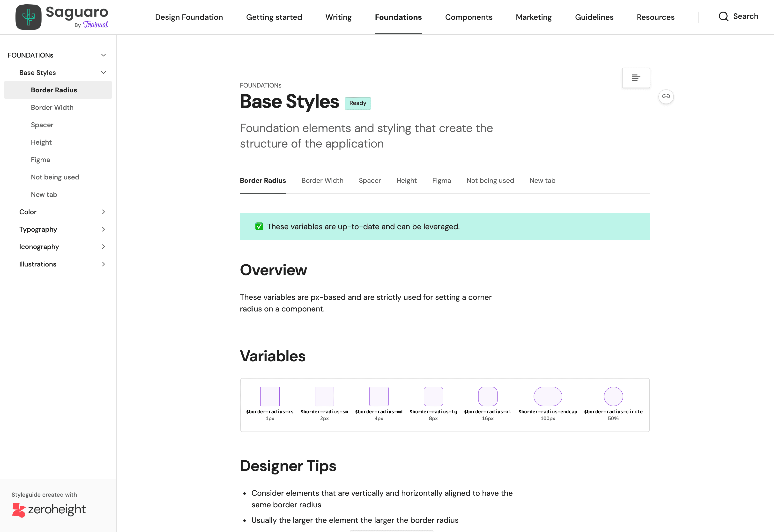Open the table of contents icon button
This screenshot has width=774, height=532.
636,78
